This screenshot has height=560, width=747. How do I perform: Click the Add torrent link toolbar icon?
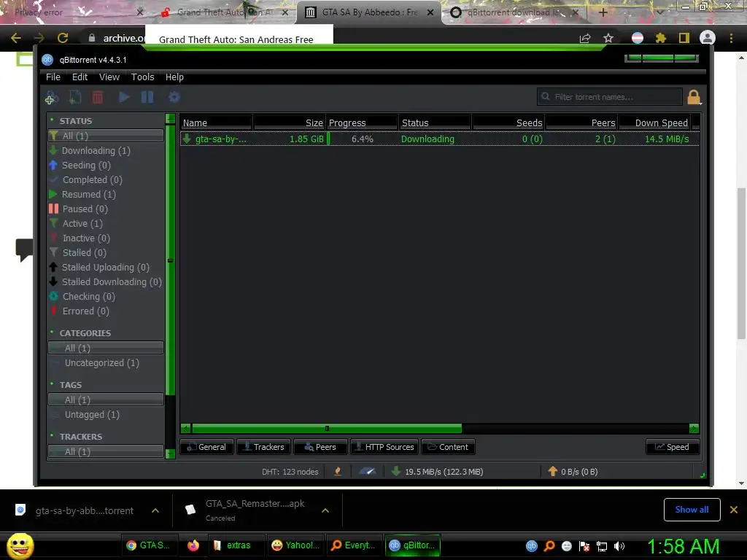click(x=52, y=97)
